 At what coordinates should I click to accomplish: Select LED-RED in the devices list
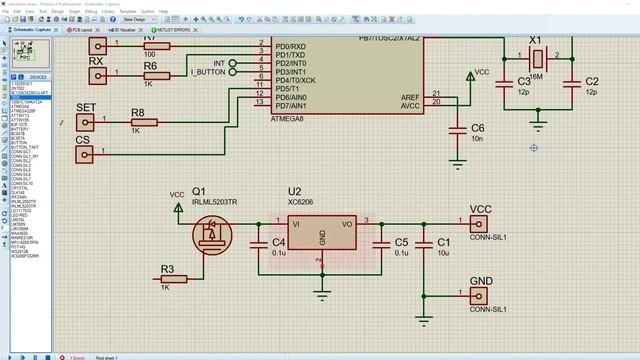tap(19, 215)
